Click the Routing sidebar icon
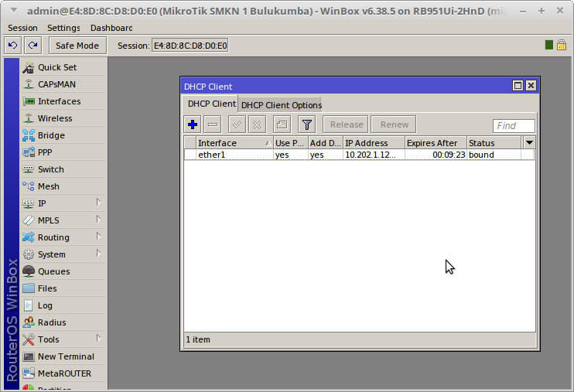 point(28,237)
